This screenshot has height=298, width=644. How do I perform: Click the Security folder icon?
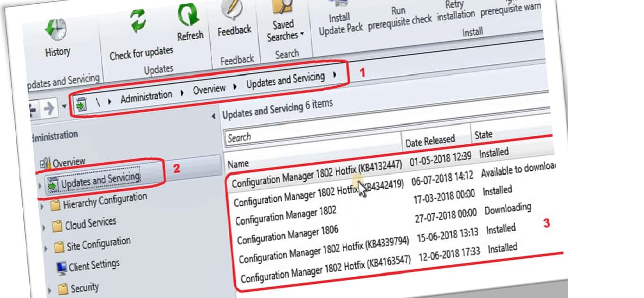63,289
